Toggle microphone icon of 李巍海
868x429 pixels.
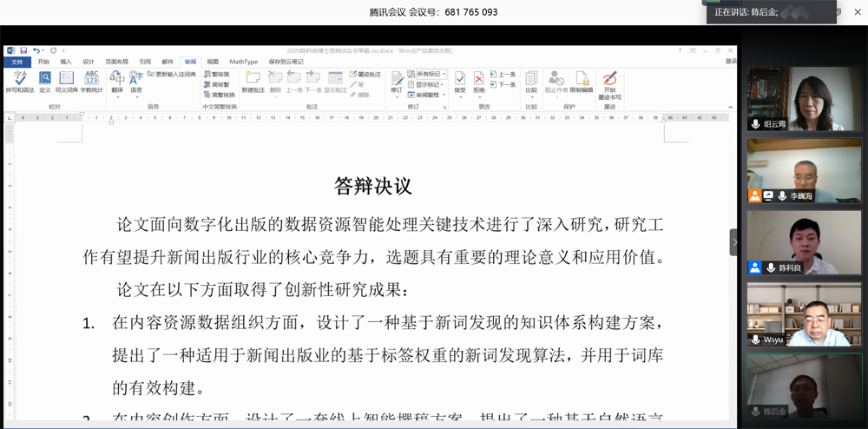point(782,195)
